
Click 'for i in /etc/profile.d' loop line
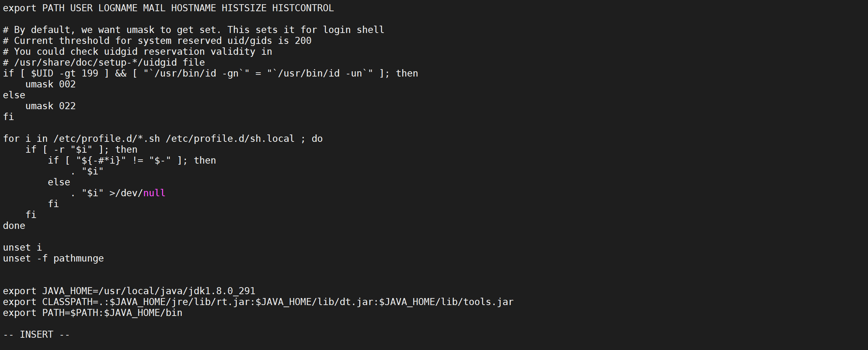[x=163, y=139]
